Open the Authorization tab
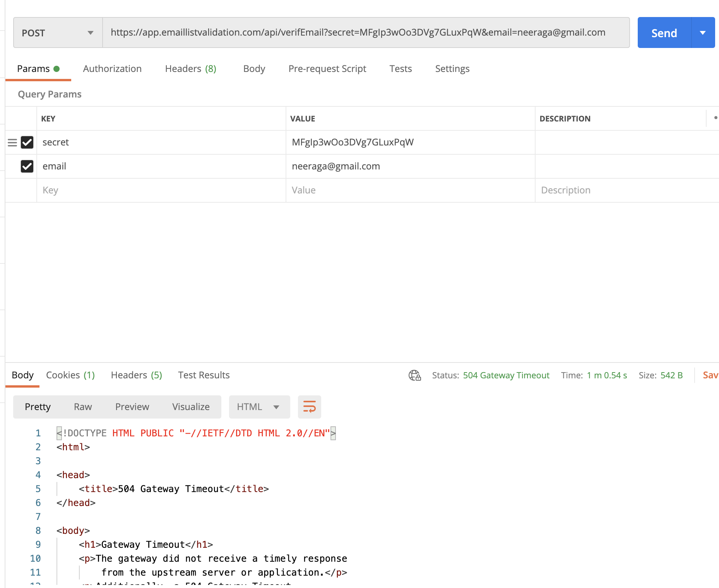This screenshot has width=719, height=588. click(x=112, y=69)
